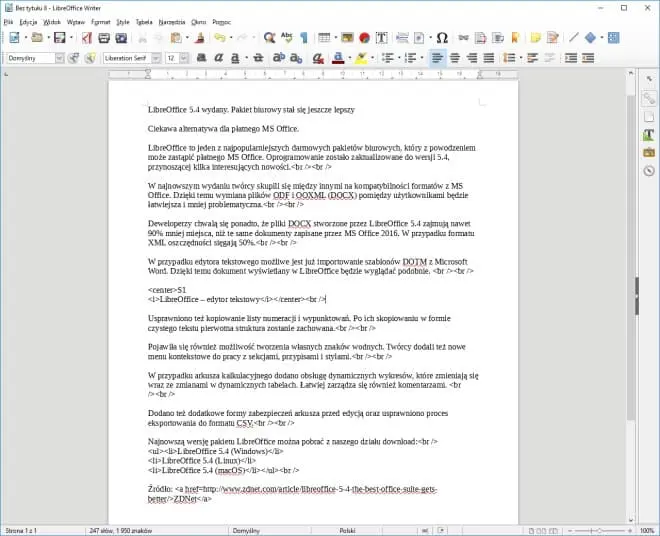Image resolution: width=660 pixels, height=536 pixels.
Task: Open the New document dropdown arrow
Action: [26, 38]
